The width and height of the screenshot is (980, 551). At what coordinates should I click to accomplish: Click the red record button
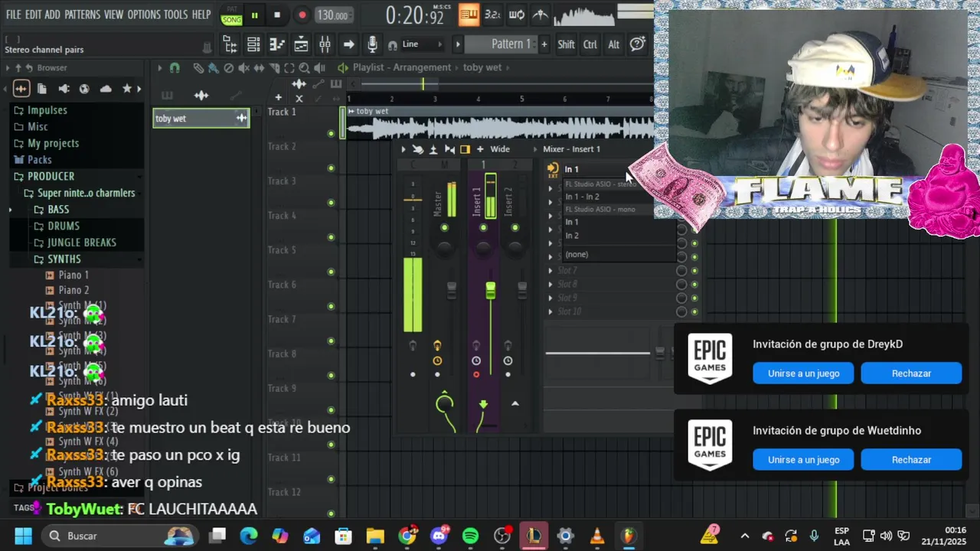(302, 15)
